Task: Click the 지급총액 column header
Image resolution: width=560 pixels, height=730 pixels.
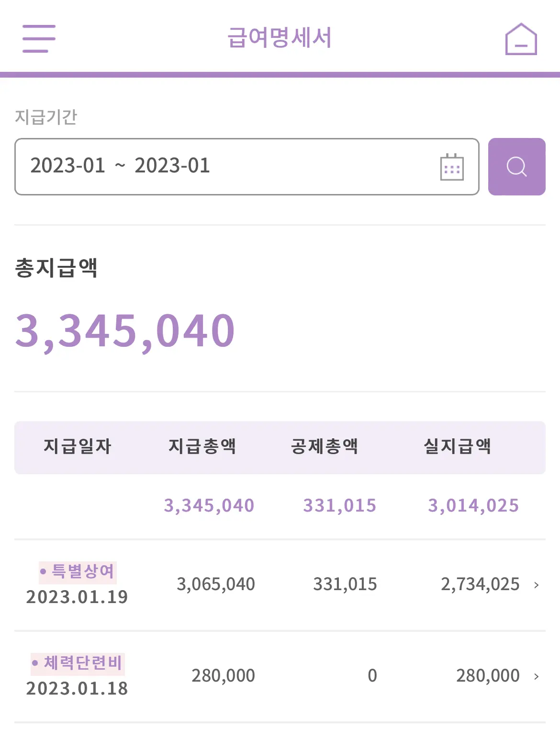Action: [x=202, y=446]
